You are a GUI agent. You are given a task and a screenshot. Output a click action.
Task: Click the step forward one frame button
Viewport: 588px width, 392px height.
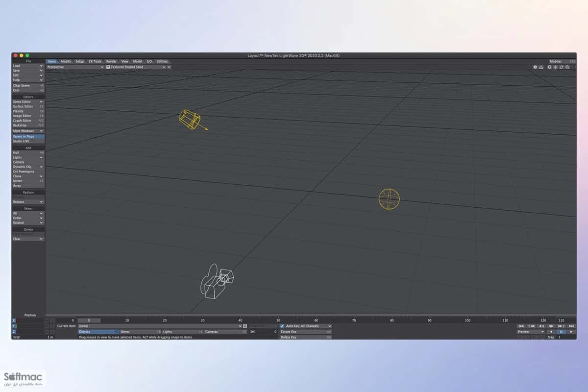[551, 326]
